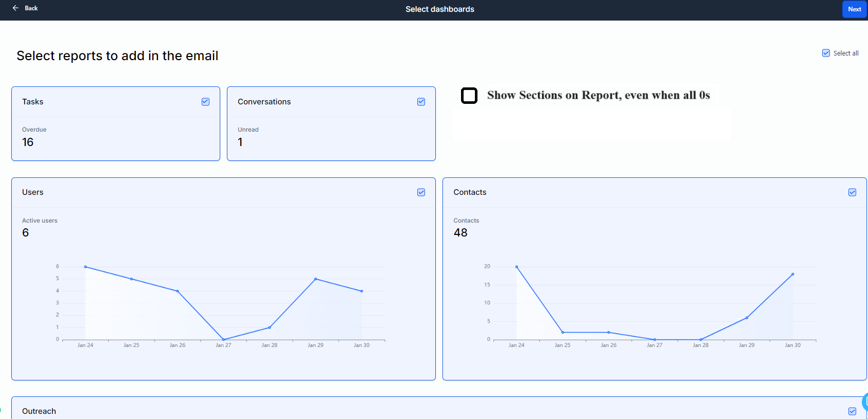Click the Contacts total value 48
Viewport: 868px width, 419px height.
pyautogui.click(x=460, y=233)
